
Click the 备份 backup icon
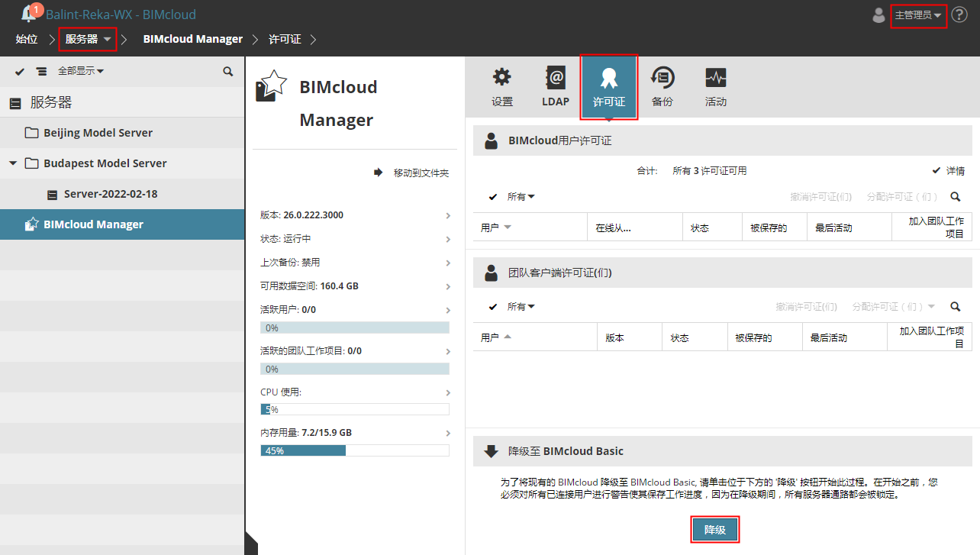coord(662,77)
